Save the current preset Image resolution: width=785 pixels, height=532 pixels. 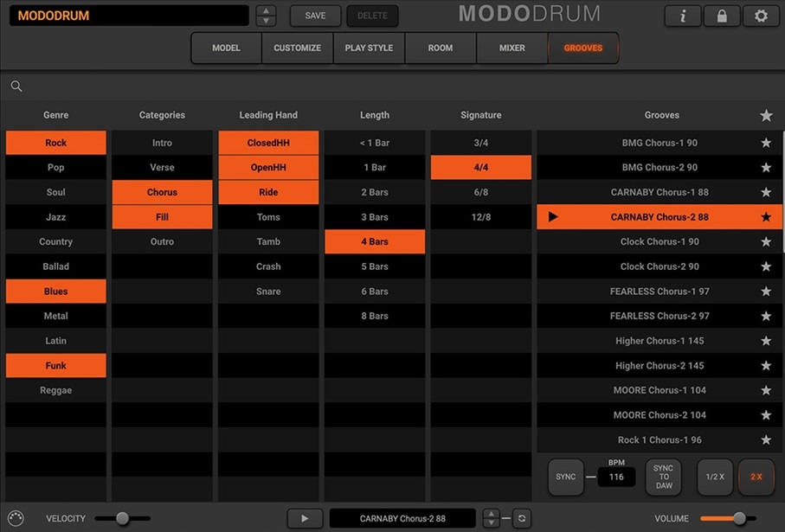[x=315, y=16]
